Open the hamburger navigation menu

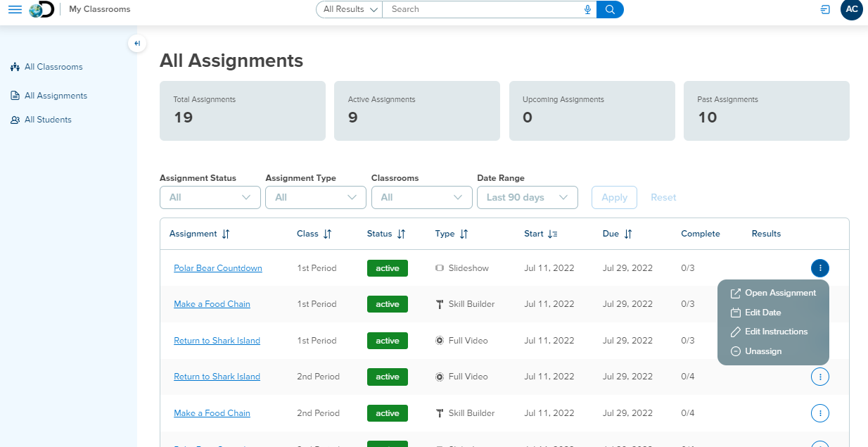click(x=15, y=10)
